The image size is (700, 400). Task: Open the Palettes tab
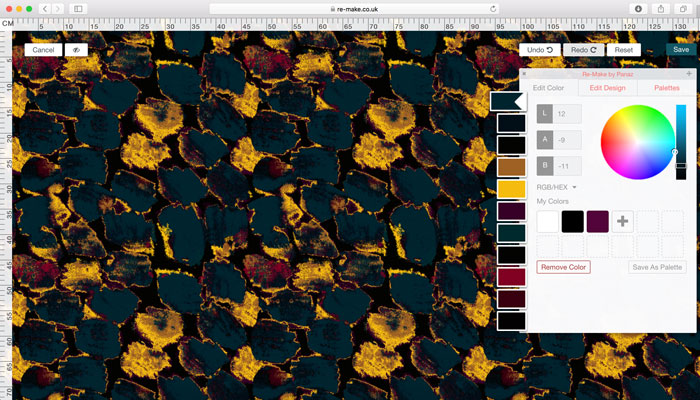[666, 88]
